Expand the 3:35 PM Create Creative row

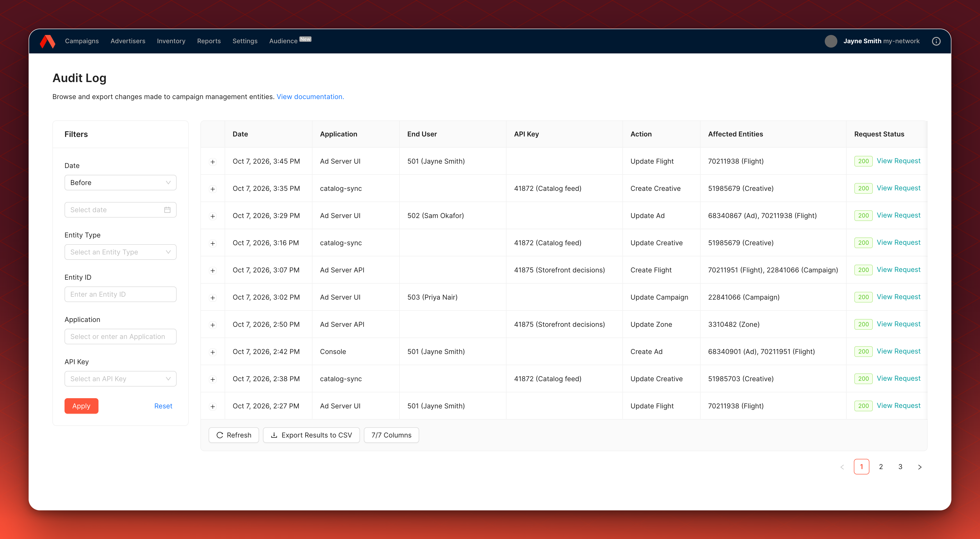click(x=213, y=189)
